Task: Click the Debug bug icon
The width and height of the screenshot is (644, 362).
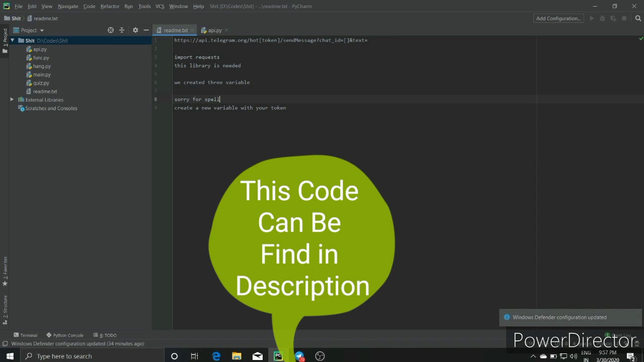Action: point(602,19)
